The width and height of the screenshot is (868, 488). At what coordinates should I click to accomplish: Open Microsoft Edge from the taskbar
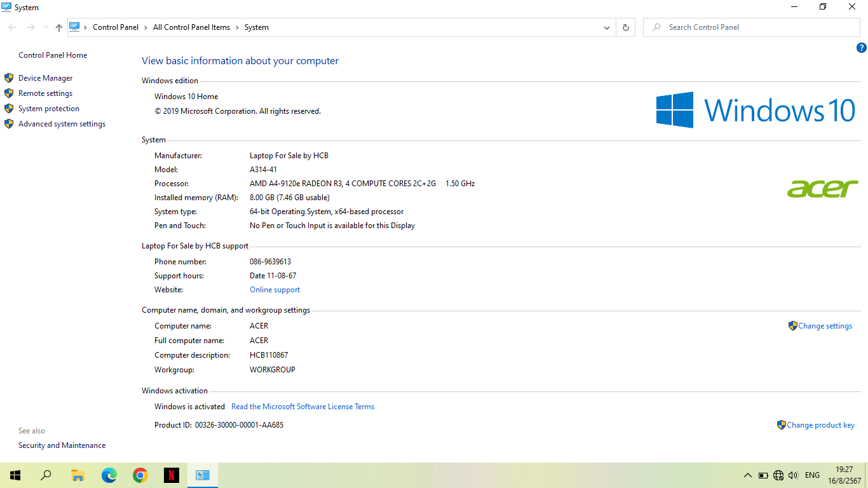109,475
